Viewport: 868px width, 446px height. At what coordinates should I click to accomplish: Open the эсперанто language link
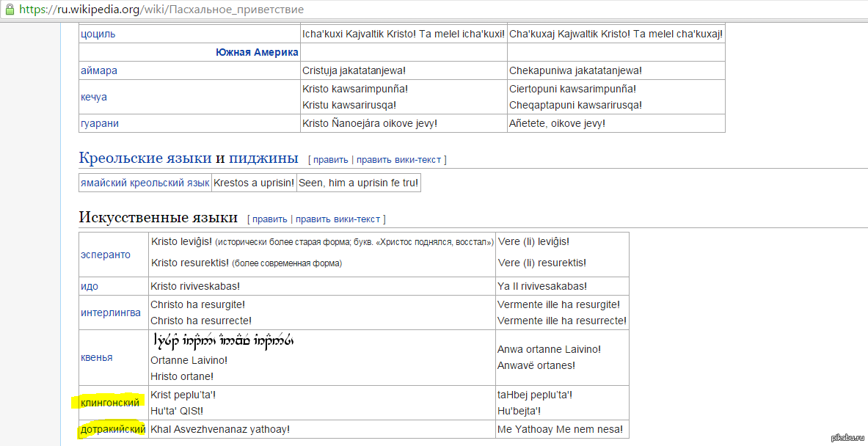[x=106, y=255]
